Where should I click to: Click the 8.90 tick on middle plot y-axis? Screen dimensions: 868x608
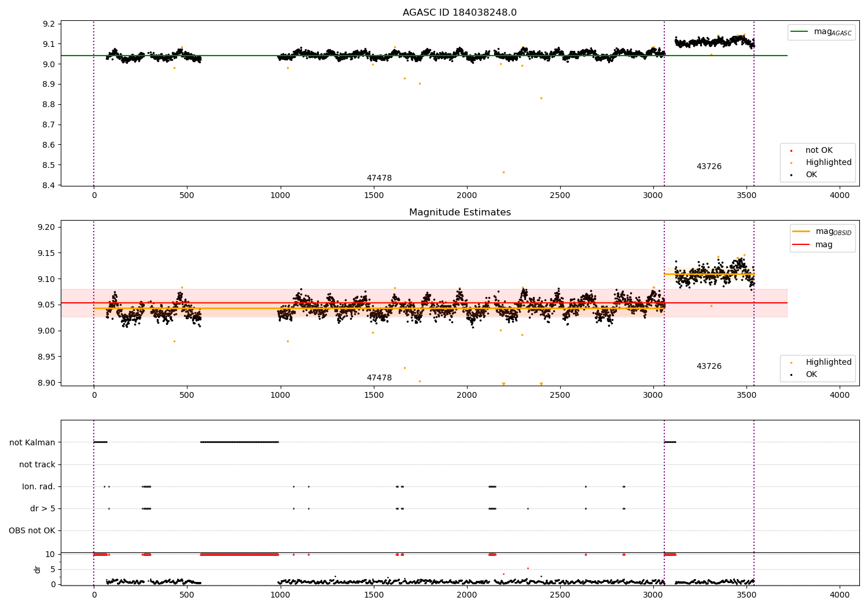[46, 383]
